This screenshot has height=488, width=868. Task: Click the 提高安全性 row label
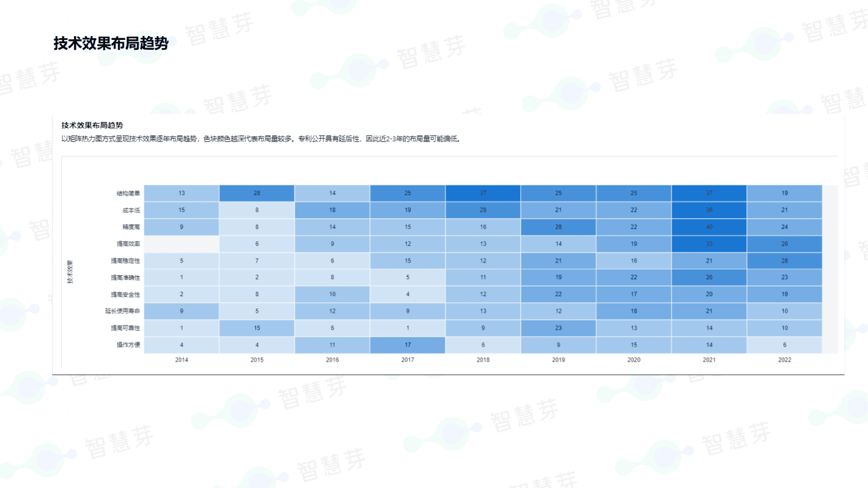tap(125, 295)
